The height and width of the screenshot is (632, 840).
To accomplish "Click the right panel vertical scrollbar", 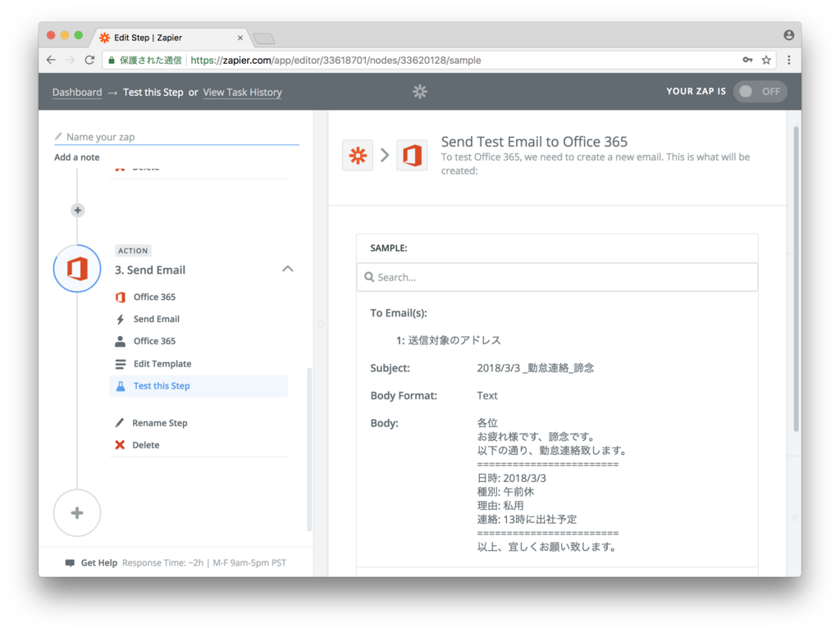I will 796,278.
